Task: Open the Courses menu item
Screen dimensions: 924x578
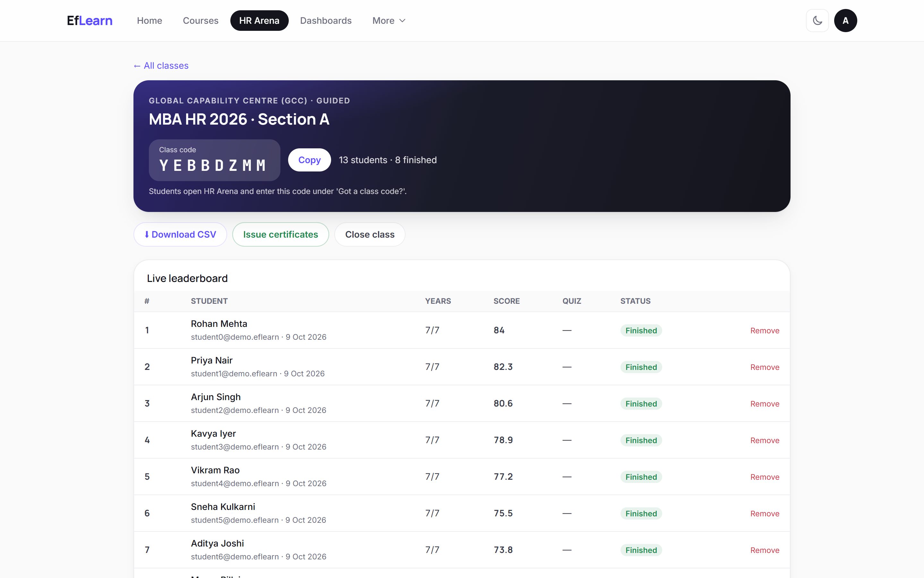Action: tap(201, 21)
